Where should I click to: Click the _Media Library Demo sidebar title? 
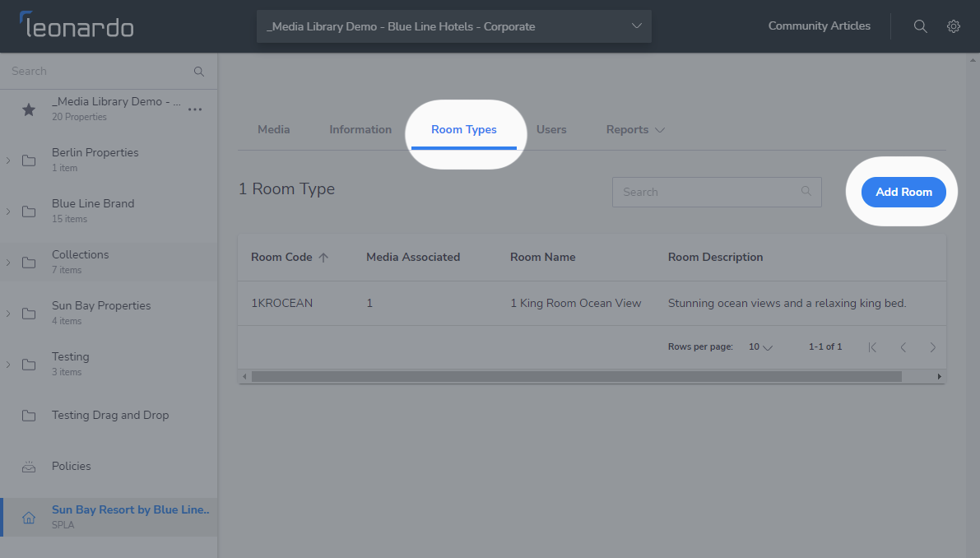(117, 101)
